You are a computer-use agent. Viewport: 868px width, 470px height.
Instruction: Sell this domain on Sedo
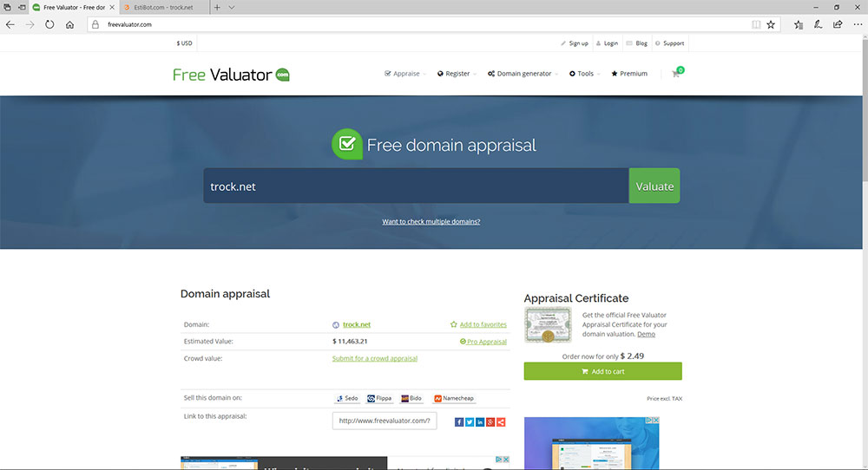[347, 398]
